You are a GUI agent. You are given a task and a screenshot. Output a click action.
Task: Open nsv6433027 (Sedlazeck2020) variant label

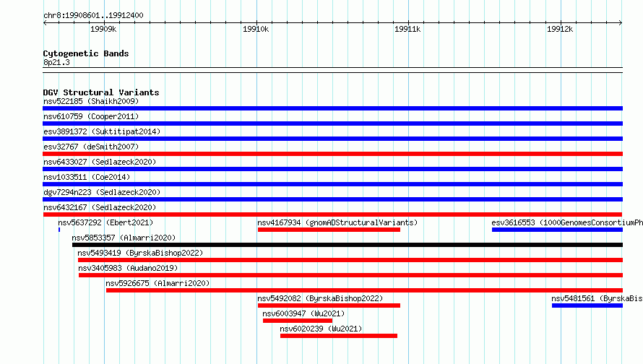tap(100, 162)
